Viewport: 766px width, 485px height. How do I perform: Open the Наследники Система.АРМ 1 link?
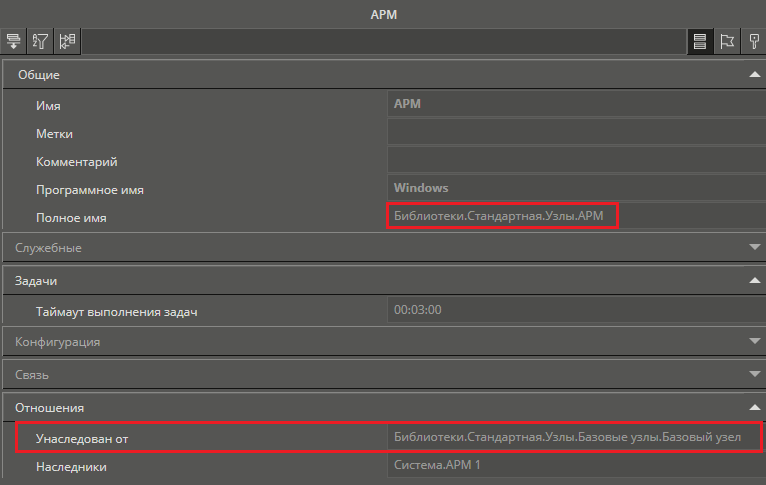(x=438, y=466)
